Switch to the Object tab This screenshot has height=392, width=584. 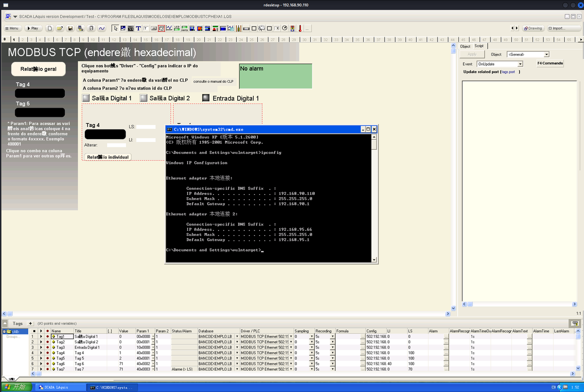465,46
